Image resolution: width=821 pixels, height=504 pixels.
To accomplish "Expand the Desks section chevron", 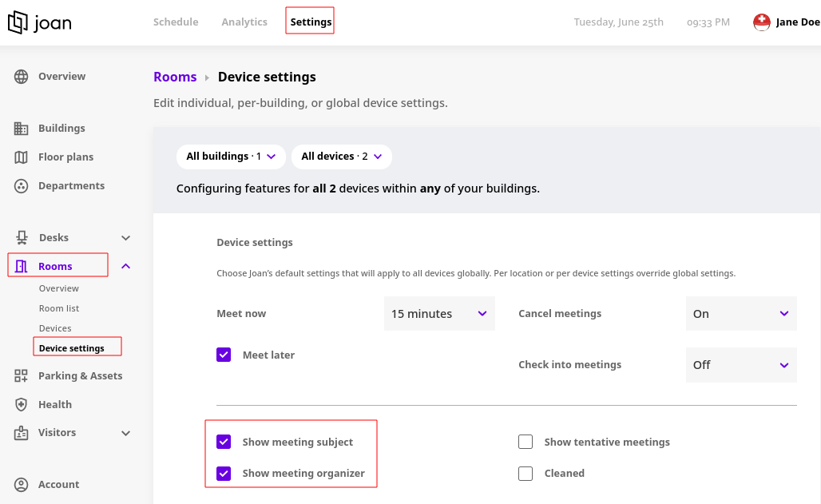I will point(125,238).
